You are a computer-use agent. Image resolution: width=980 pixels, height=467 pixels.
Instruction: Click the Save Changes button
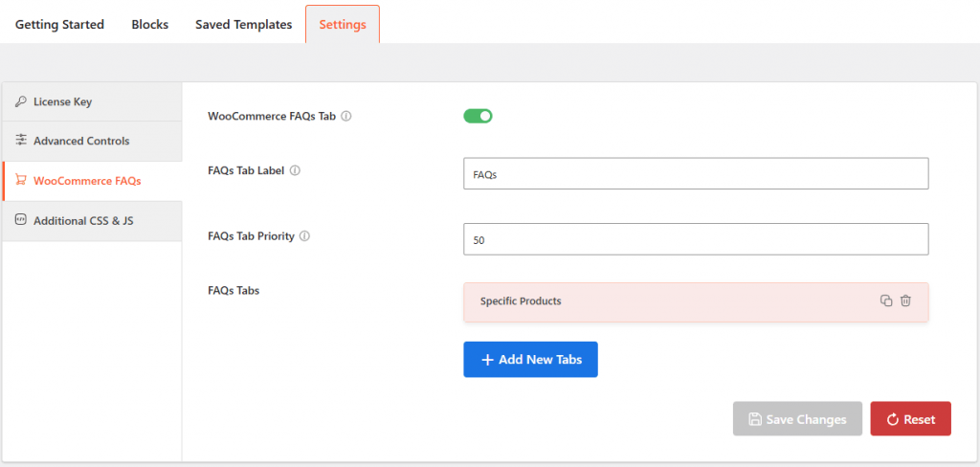(x=797, y=419)
